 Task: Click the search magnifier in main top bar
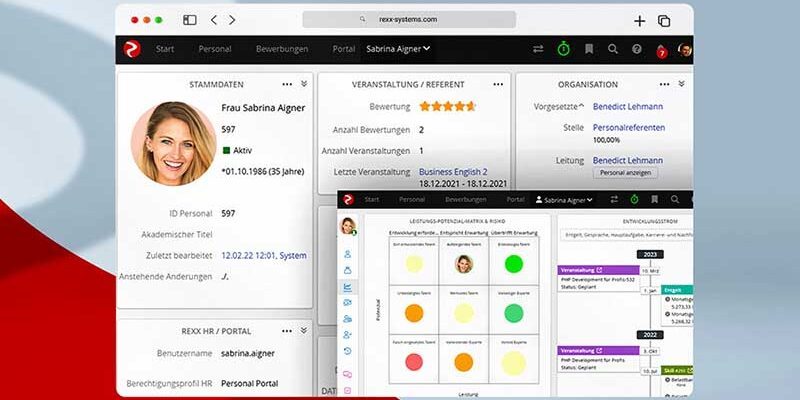tap(613, 49)
